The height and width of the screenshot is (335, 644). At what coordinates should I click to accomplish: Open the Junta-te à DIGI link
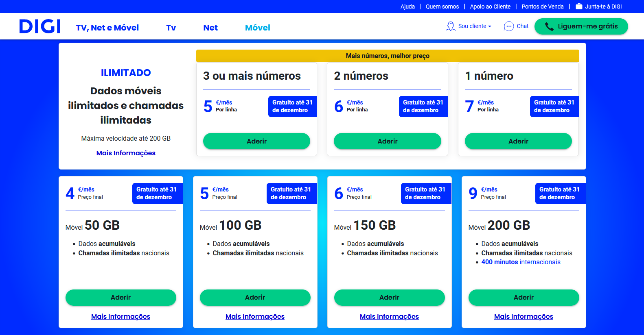tap(603, 7)
